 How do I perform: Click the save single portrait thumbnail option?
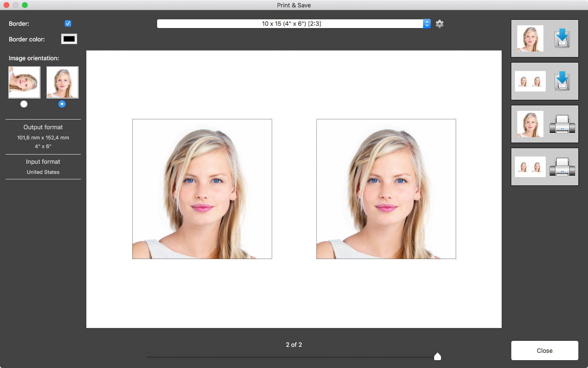pos(530,38)
